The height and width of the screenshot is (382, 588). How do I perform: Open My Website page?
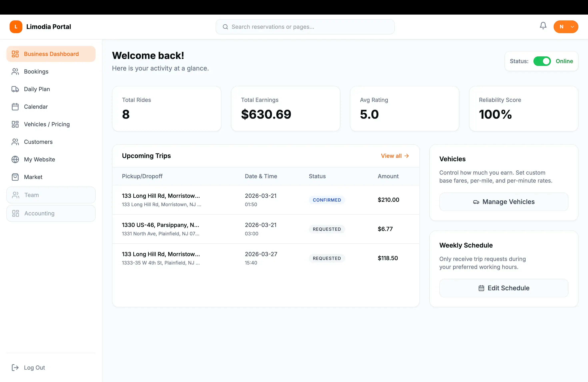coord(51,159)
